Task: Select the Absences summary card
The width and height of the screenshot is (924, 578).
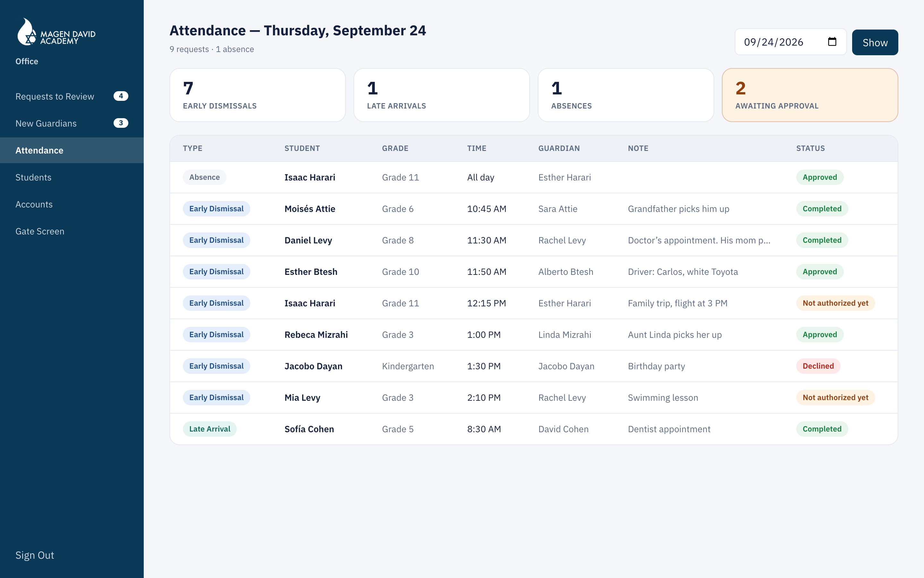Action: 625,95
